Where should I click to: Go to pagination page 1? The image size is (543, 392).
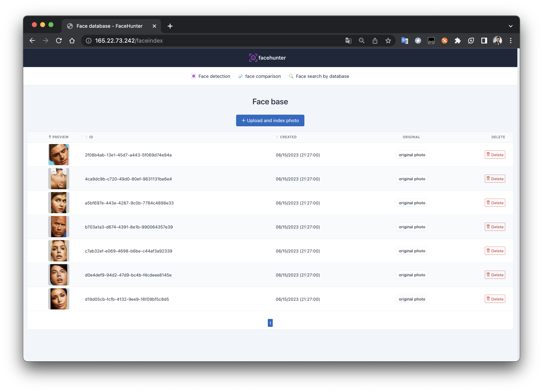pos(270,323)
